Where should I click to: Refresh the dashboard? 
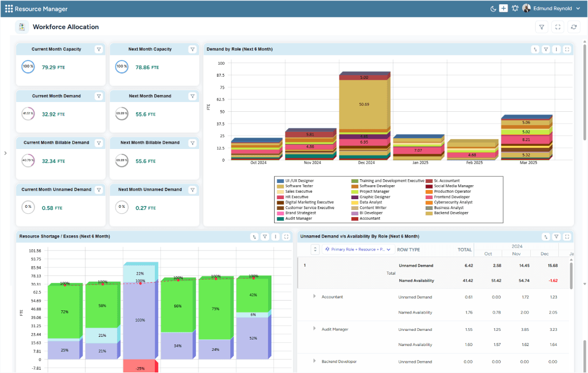[574, 27]
